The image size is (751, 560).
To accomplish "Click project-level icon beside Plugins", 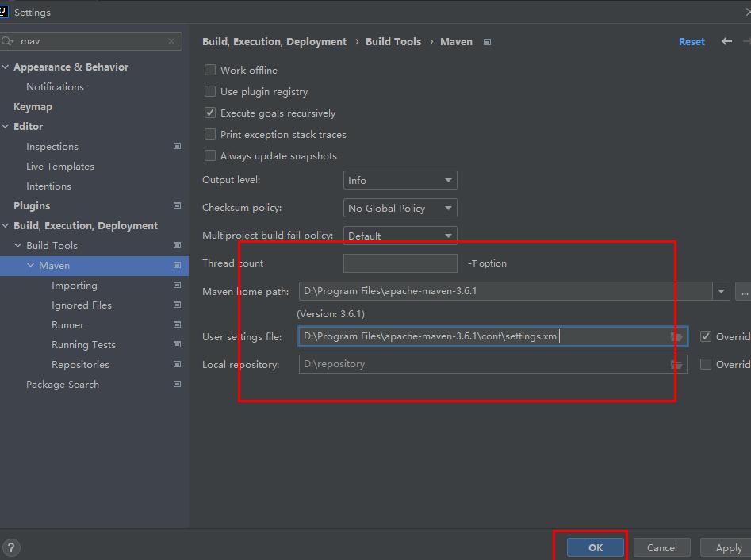I will click(177, 205).
